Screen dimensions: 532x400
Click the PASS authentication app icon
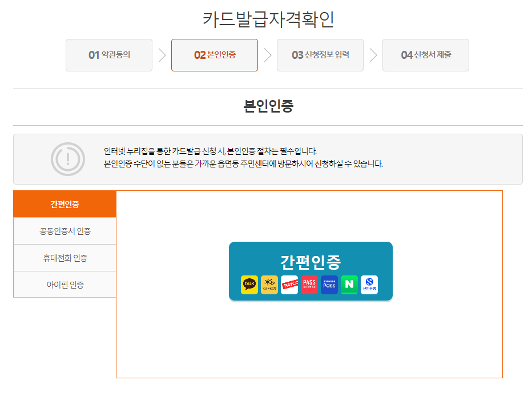tap(309, 285)
